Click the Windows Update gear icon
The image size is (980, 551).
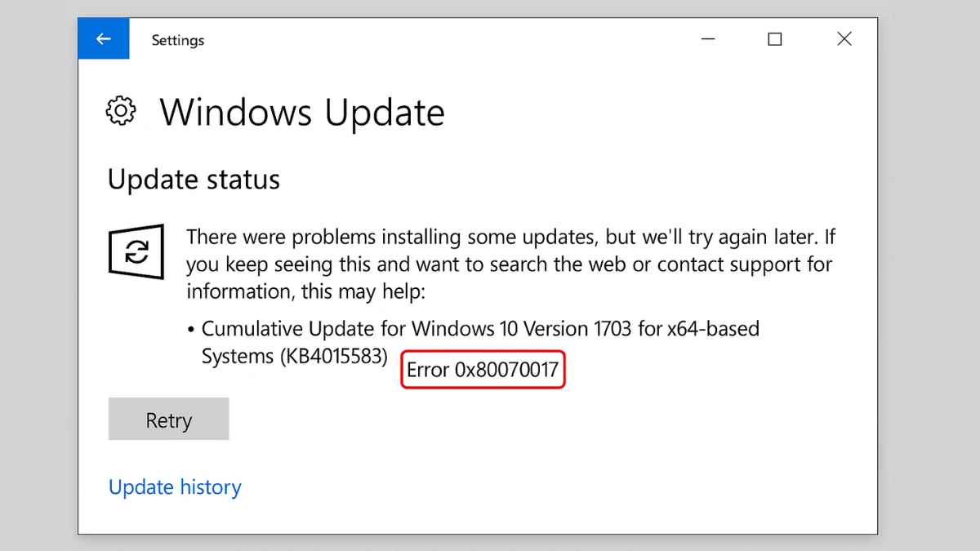[121, 111]
